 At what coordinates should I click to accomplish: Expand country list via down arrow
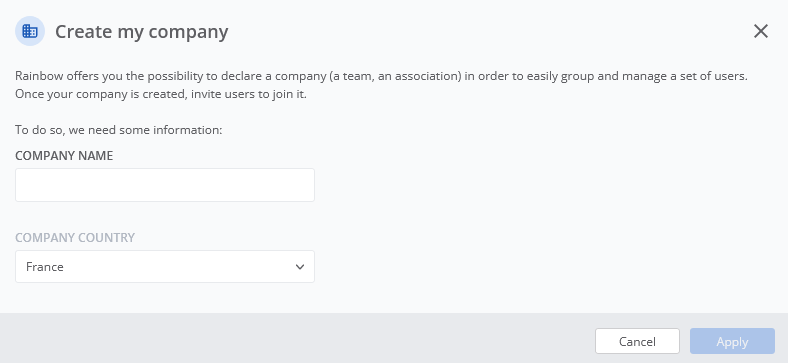tap(300, 266)
